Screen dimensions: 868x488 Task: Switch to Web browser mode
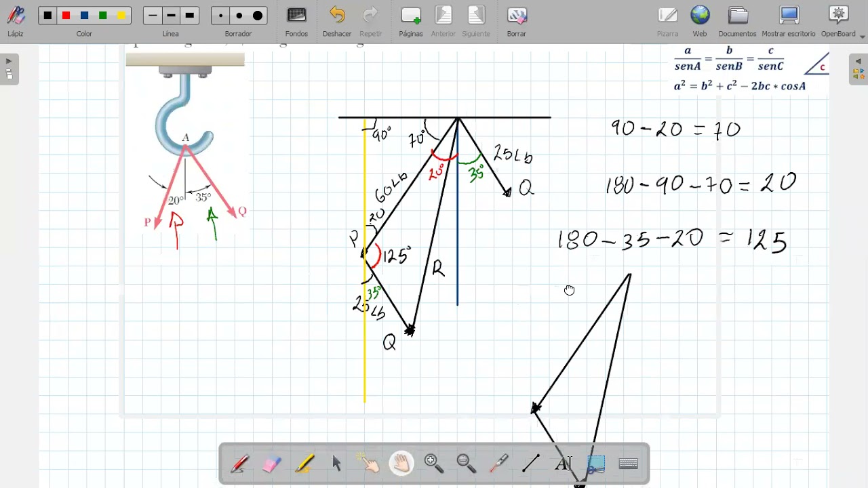click(x=700, y=21)
